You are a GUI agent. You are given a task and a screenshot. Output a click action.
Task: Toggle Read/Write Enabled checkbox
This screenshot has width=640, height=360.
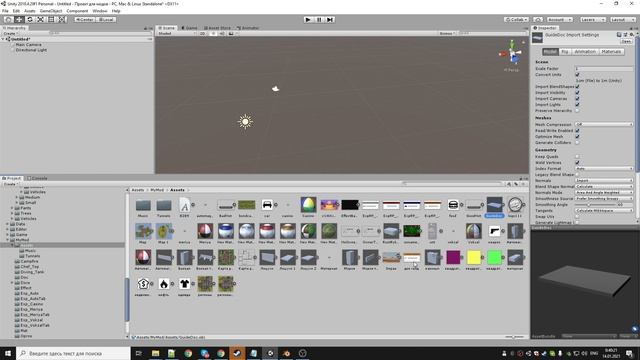point(577,131)
